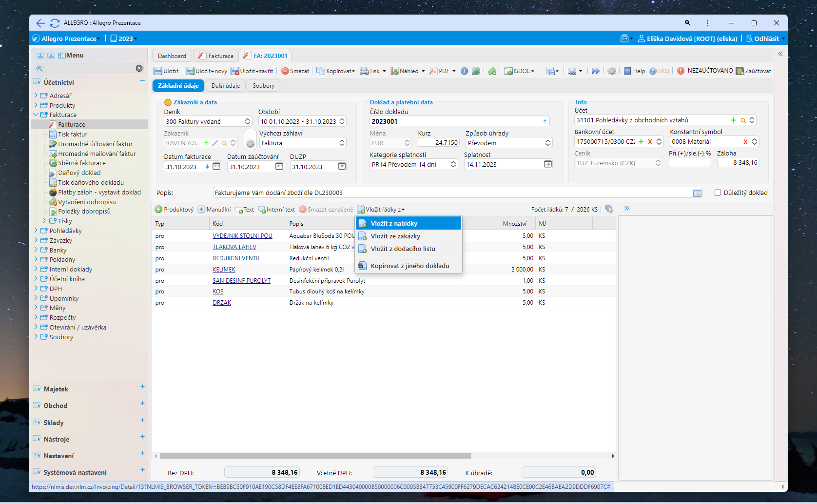Toggle the Důležitý doklad checkbox
This screenshot has width=817, height=504.
pos(718,193)
